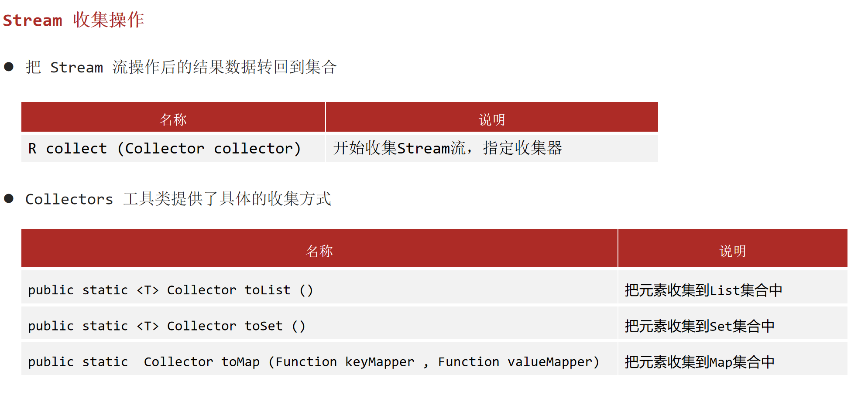Click the '把元素收集到Set集合中' cell
Screen dimensions: 868x395
click(733, 323)
